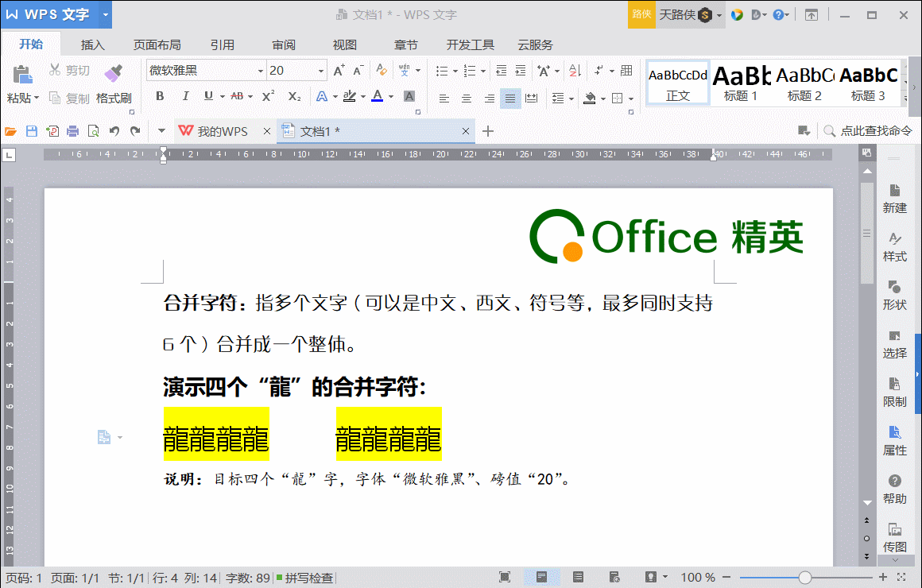Open the 样式 (Styles) sidebar panel
This screenshot has width=922, height=588.
point(894,247)
